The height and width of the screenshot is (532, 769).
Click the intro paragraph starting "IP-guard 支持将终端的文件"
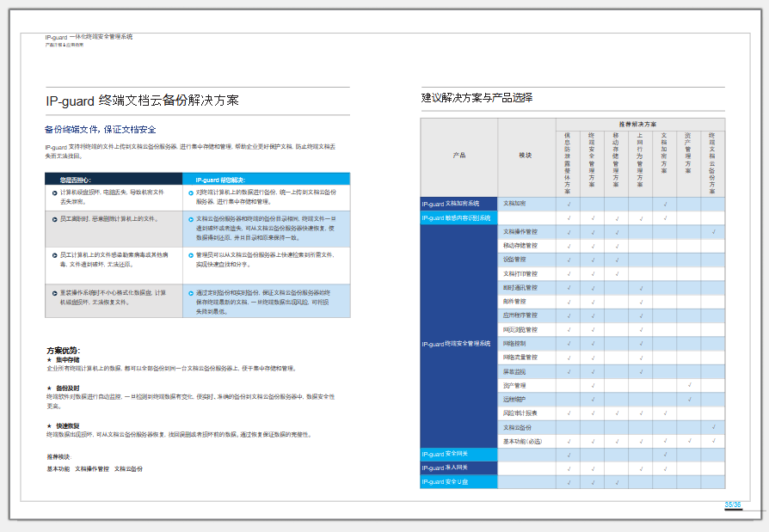(191, 151)
